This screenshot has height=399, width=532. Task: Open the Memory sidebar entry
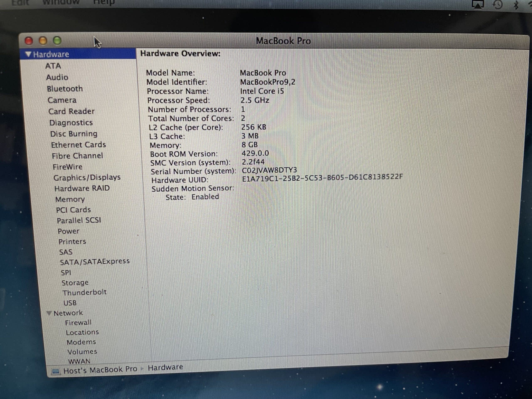(70, 199)
